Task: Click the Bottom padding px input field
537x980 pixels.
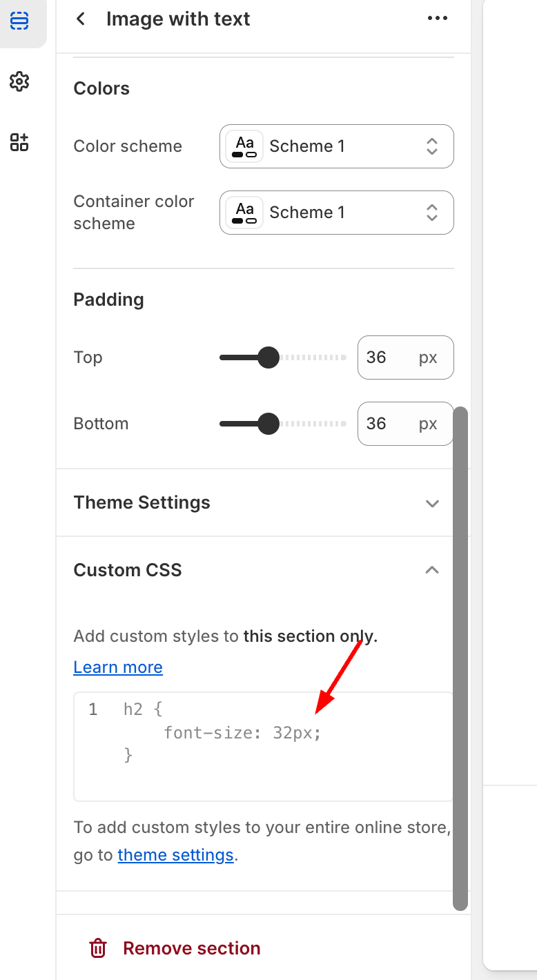Action: (387, 424)
